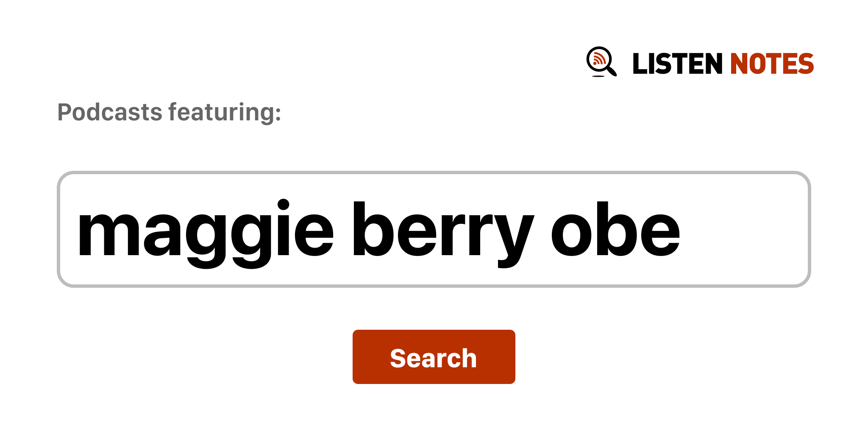868x434 pixels.
Task: Place cursor on 'maggie' in search box
Action: click(x=206, y=234)
